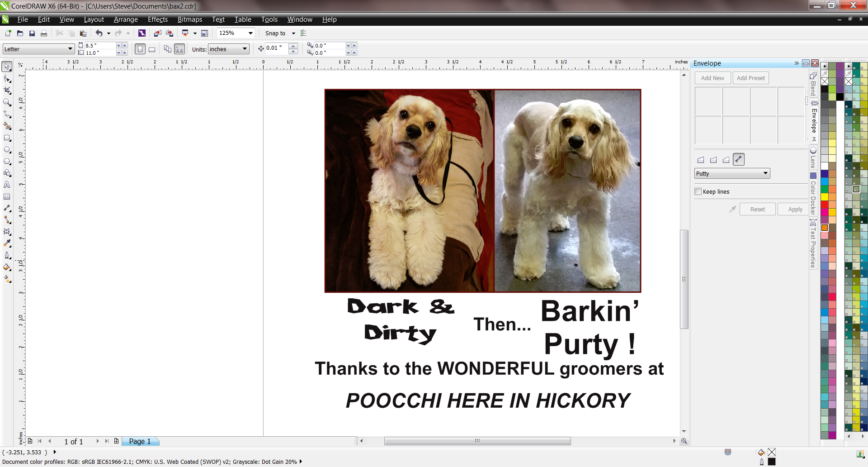
Task: Toggle the unconstrained envelope mode button
Action: pos(738,159)
